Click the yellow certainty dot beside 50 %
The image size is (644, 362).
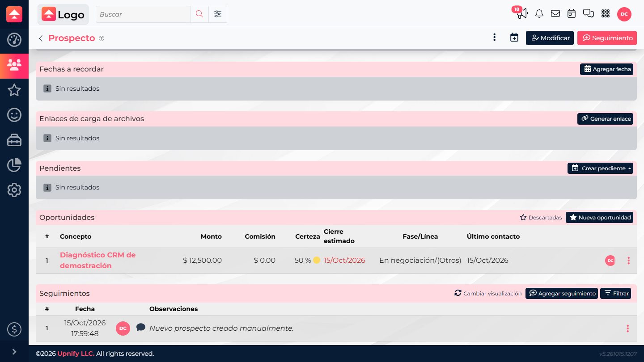tap(317, 260)
